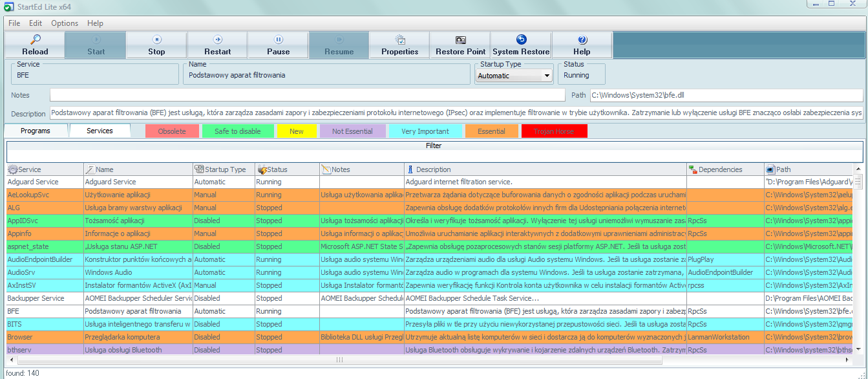
Task: Click the Reload toolbar button
Action: pyautogui.click(x=35, y=45)
